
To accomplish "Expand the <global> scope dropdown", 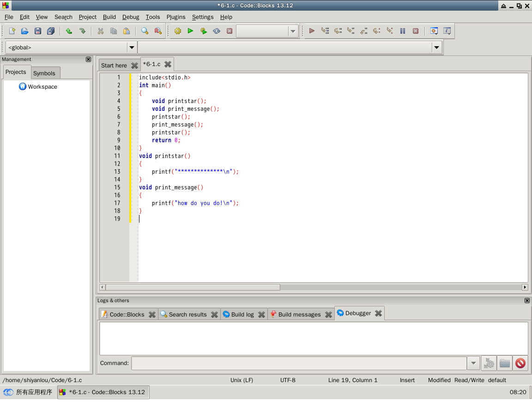I will (132, 48).
